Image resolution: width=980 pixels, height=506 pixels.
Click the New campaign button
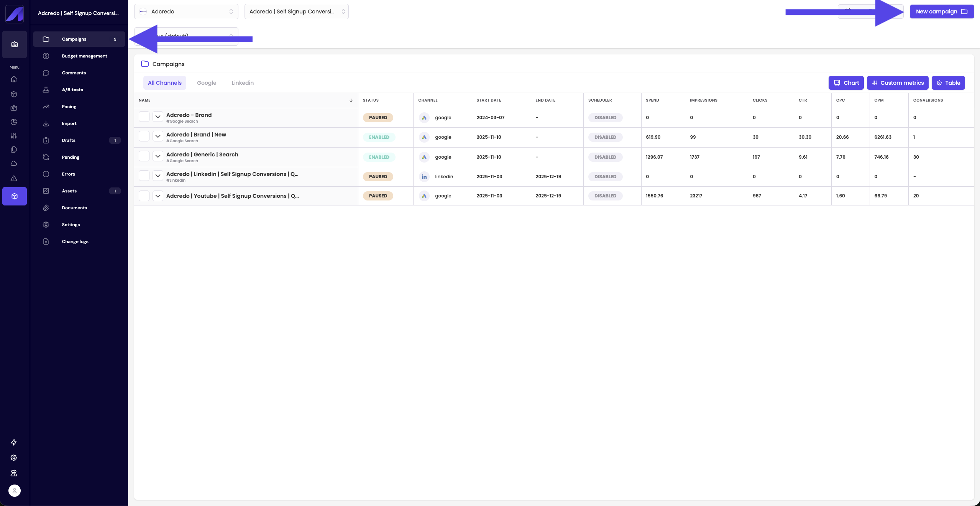click(941, 11)
